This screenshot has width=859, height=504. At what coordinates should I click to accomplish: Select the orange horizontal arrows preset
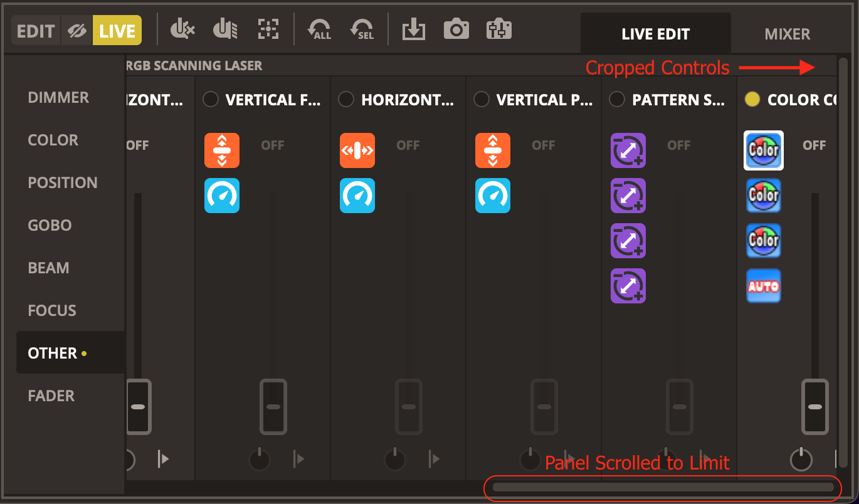click(x=357, y=150)
